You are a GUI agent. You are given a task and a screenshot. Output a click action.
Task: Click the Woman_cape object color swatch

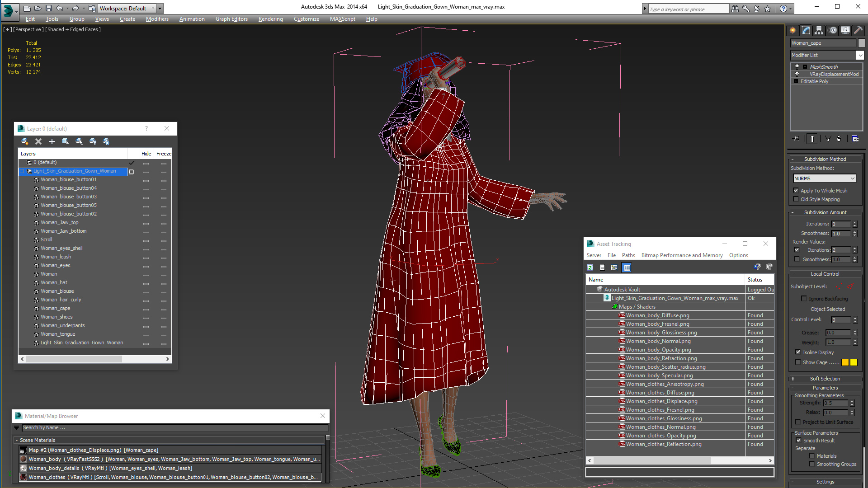(862, 43)
